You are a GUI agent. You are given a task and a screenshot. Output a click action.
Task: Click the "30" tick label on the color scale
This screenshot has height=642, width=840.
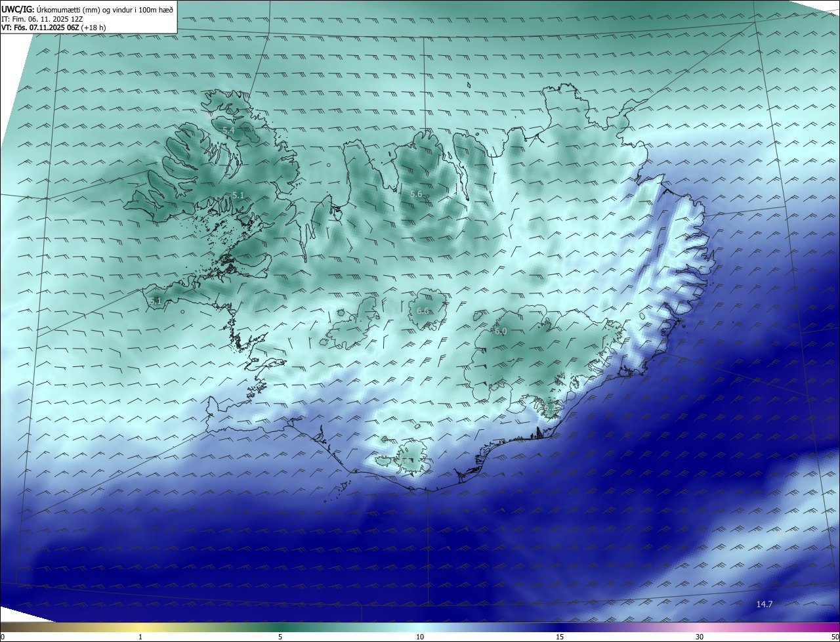[x=700, y=637]
